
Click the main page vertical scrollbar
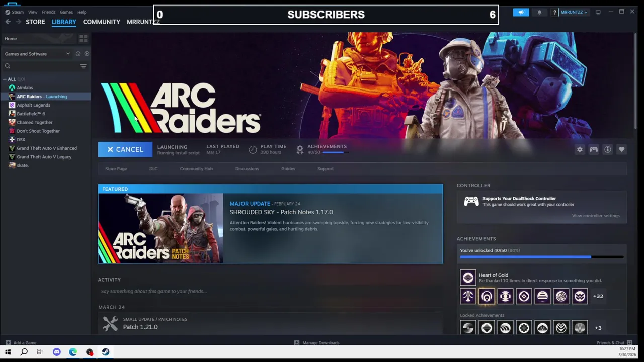[636, 80]
